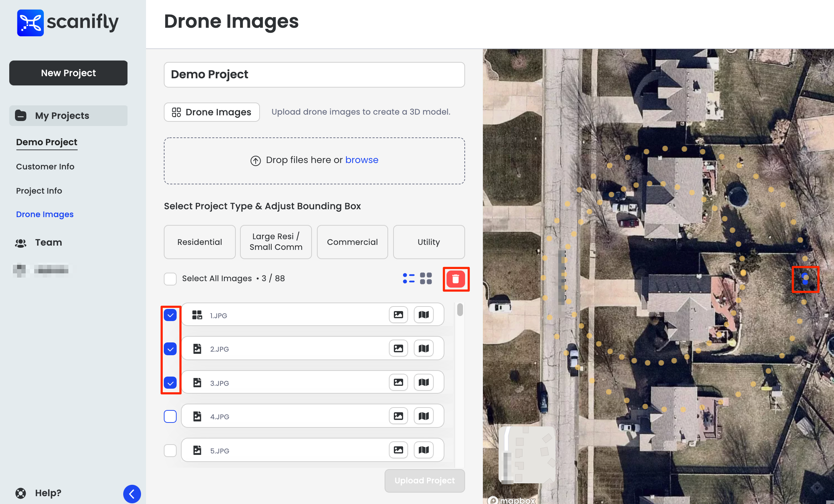
Task: Click the blue selected marker on map
Action: pyautogui.click(x=805, y=279)
